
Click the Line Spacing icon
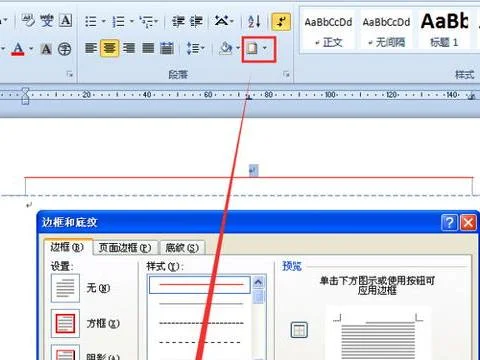pyautogui.click(x=193, y=49)
